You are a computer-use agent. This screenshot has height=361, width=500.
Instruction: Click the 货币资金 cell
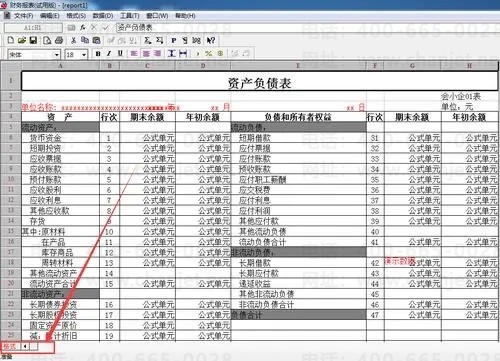tap(60, 138)
